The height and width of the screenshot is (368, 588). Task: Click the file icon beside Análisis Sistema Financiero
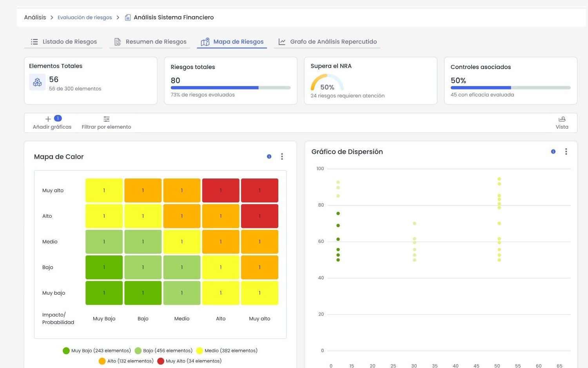(x=127, y=17)
